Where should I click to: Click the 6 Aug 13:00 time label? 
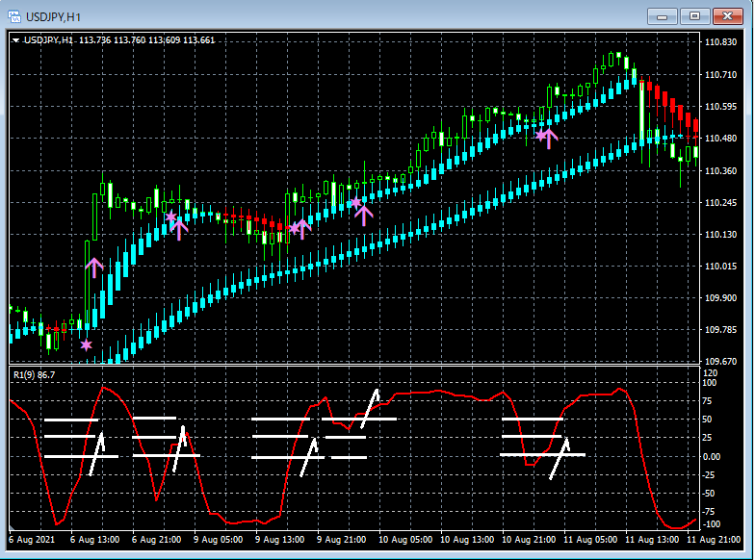[94, 539]
